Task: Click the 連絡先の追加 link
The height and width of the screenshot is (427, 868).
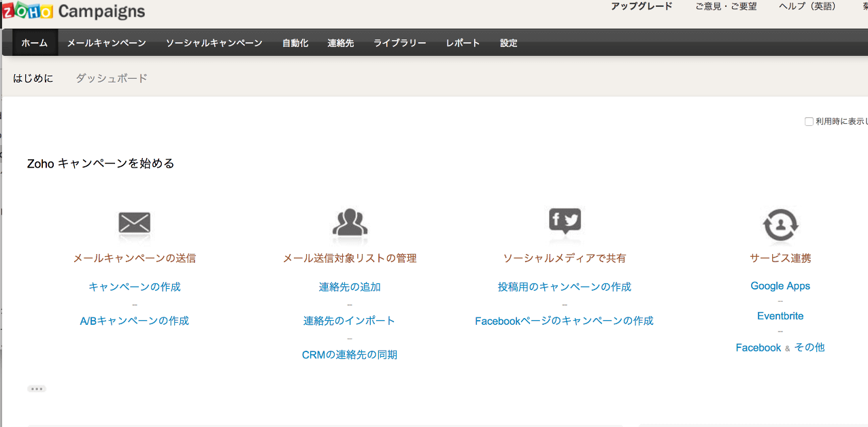Action: point(350,287)
